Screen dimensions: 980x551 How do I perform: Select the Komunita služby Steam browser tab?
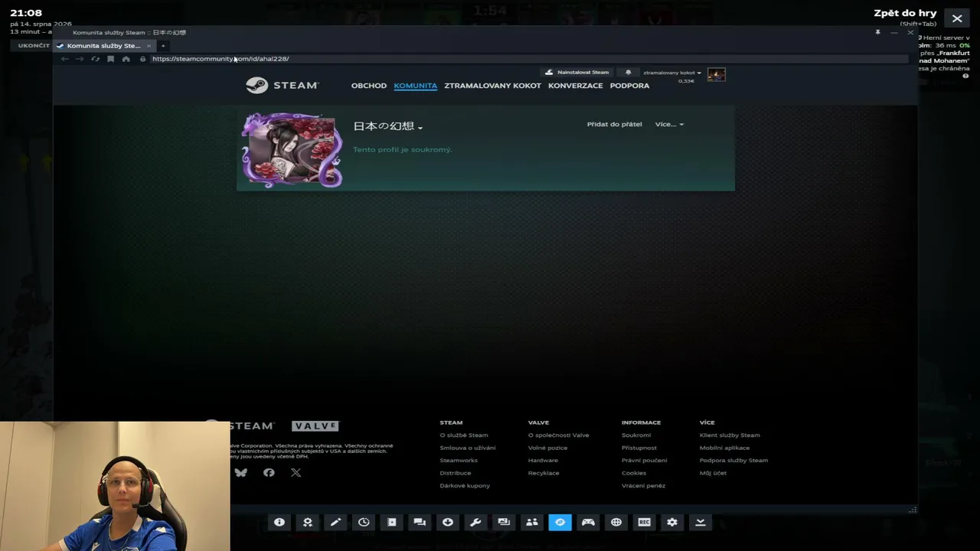click(104, 46)
